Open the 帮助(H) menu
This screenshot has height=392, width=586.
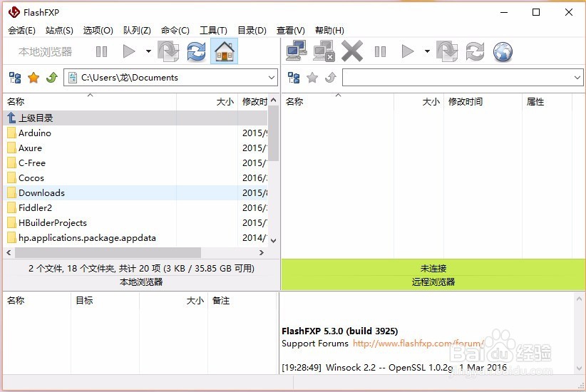(x=329, y=30)
